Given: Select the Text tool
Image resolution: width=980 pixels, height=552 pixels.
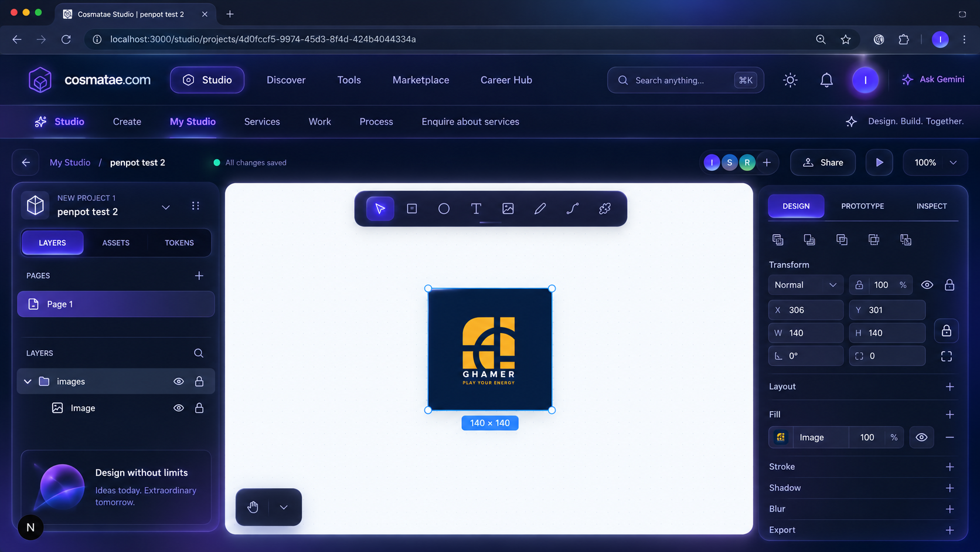Looking at the screenshot, I should (476, 208).
